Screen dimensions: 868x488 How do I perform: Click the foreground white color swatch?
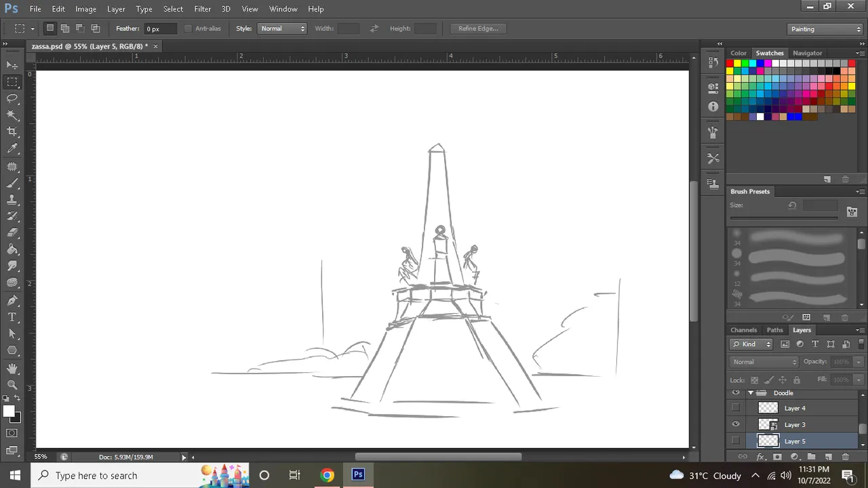coord(9,411)
